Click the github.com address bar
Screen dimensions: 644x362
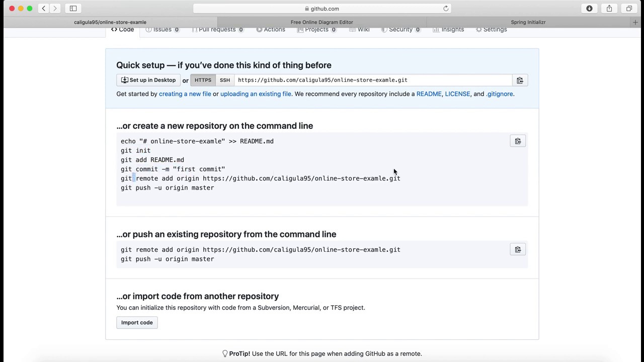click(322, 9)
